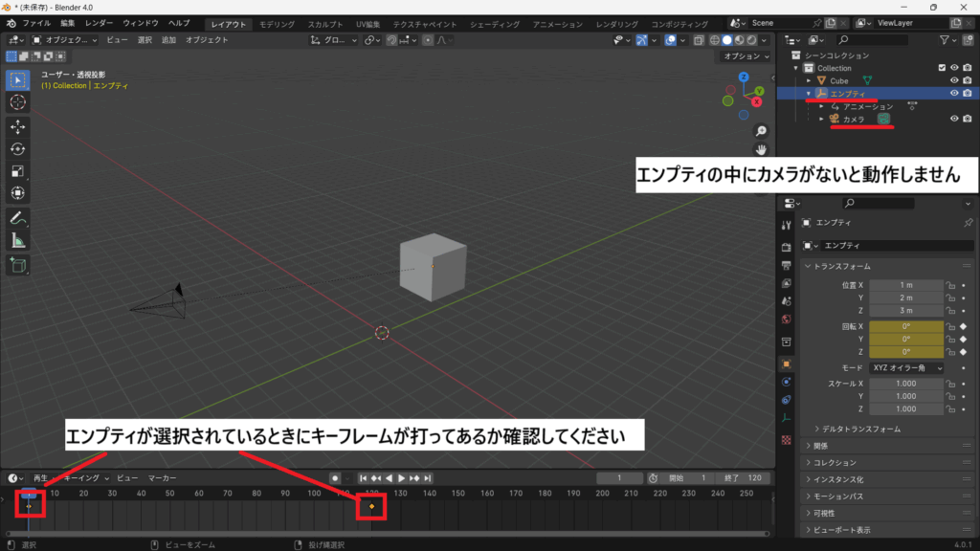Select the Add Cube tool

tap(18, 264)
